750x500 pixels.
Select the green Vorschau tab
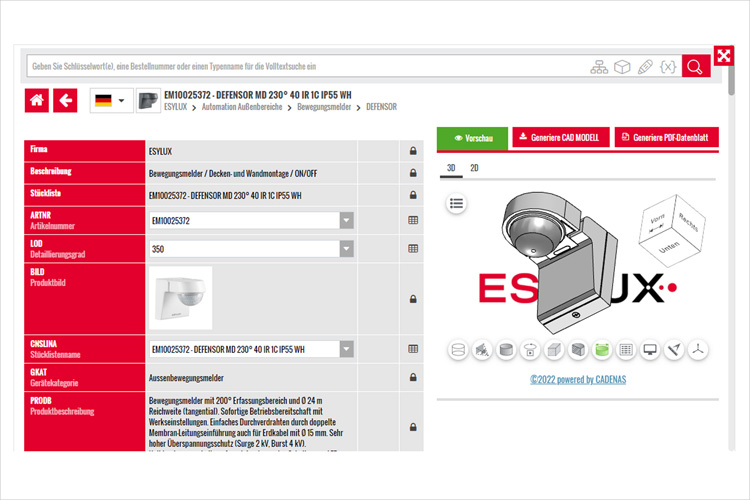(x=472, y=138)
